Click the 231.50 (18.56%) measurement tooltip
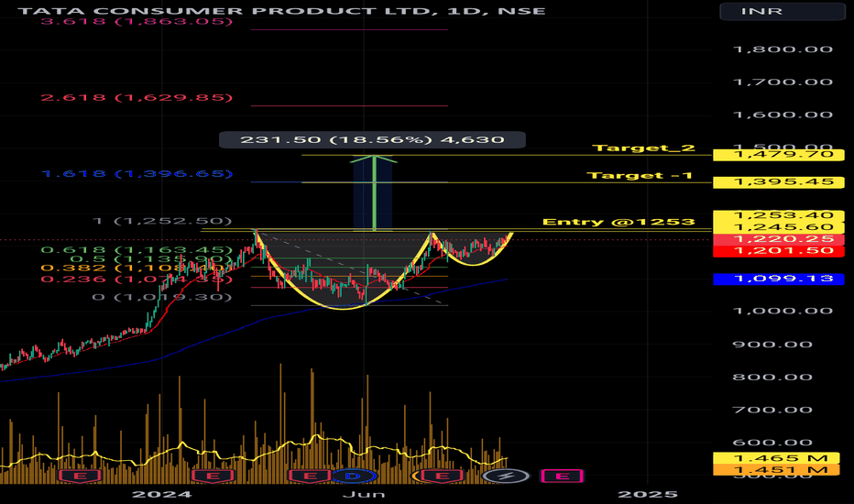854x504 pixels. coord(372,140)
